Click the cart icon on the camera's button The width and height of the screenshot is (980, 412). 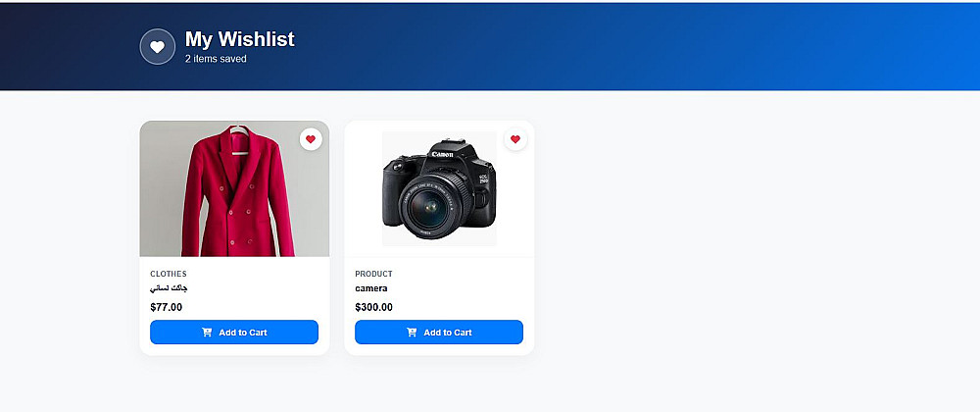pos(412,333)
